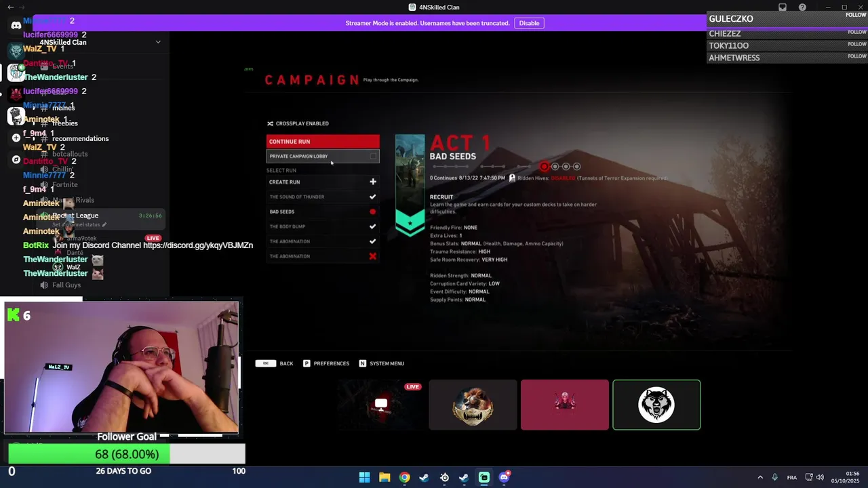Disable Streamer Mode via banner button
The image size is (868, 488).
(529, 23)
